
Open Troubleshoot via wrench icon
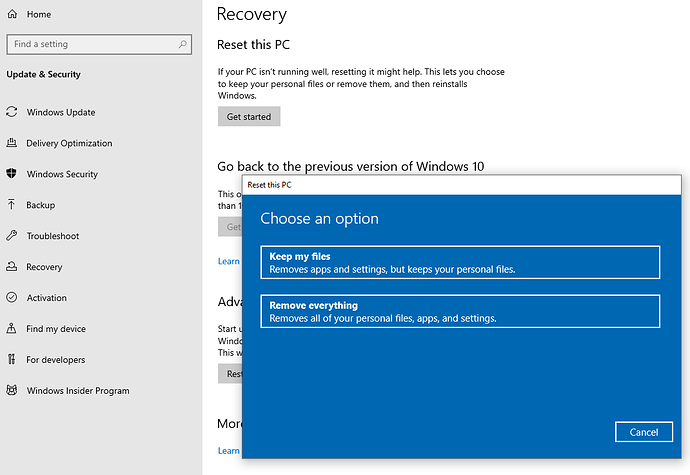click(12, 236)
